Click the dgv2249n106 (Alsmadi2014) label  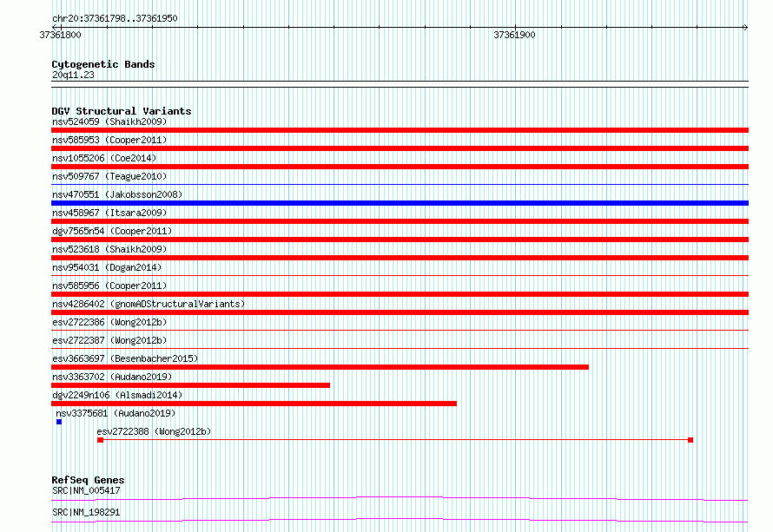pyautogui.click(x=117, y=395)
